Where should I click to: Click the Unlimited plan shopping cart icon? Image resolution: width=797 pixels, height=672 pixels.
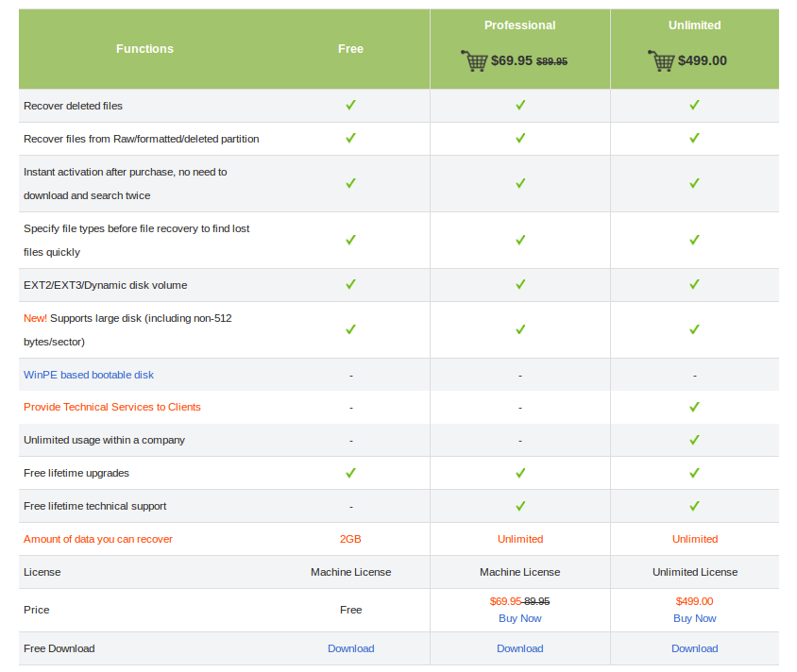tap(661, 61)
